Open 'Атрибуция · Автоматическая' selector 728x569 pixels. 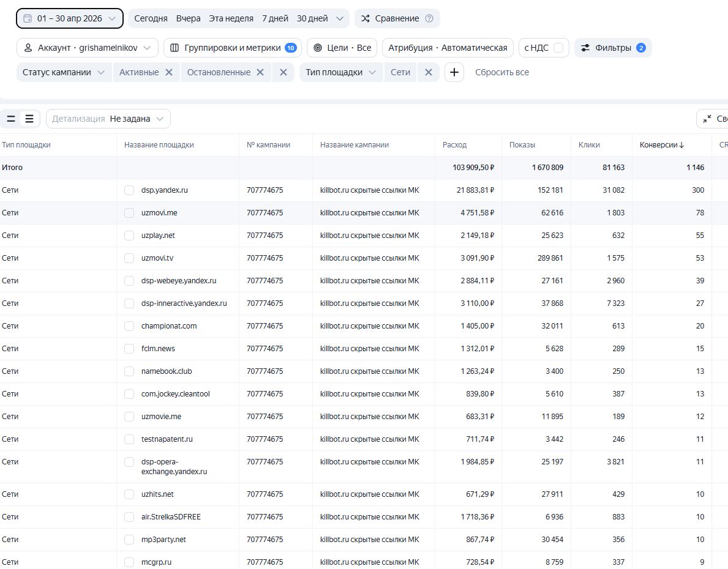[x=448, y=48]
